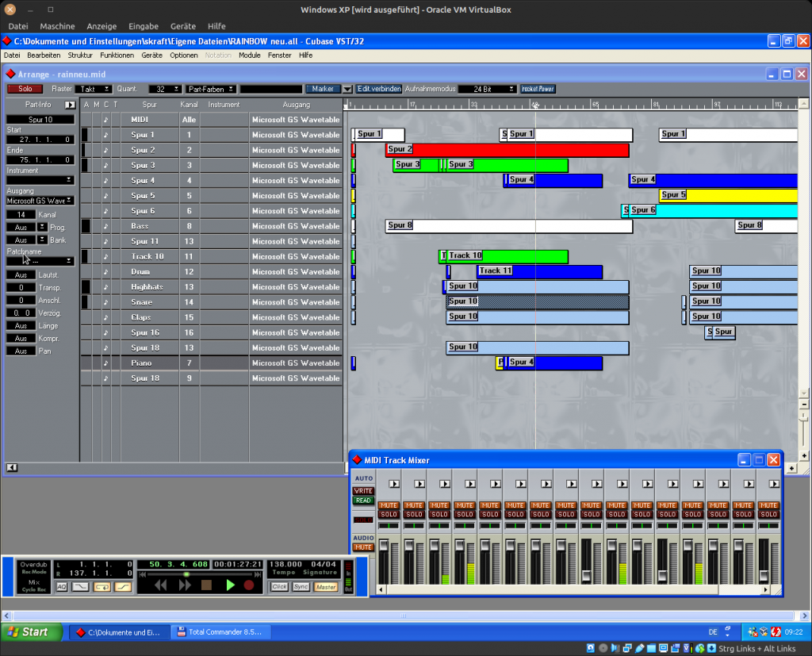This screenshot has height=656, width=812.
Task: Click the AQ automatic quantize button
Action: click(x=62, y=587)
